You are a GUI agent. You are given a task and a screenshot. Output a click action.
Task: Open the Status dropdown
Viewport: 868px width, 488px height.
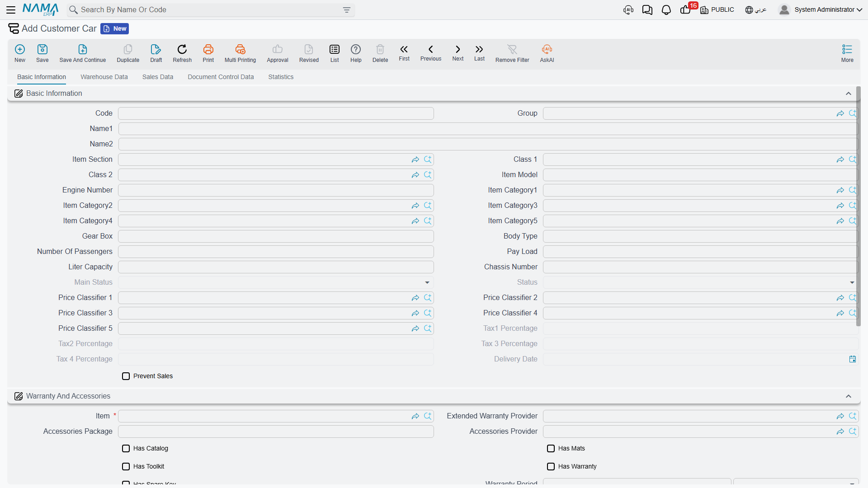tap(852, 282)
